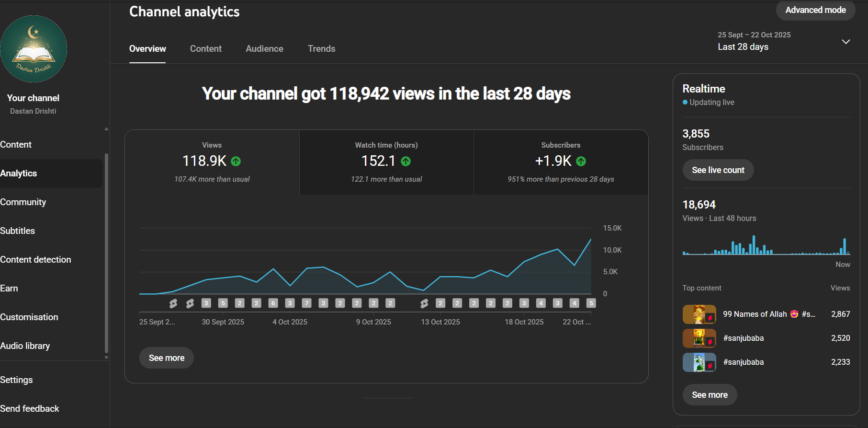
Task: Switch to the Audience tab
Action: pos(264,49)
